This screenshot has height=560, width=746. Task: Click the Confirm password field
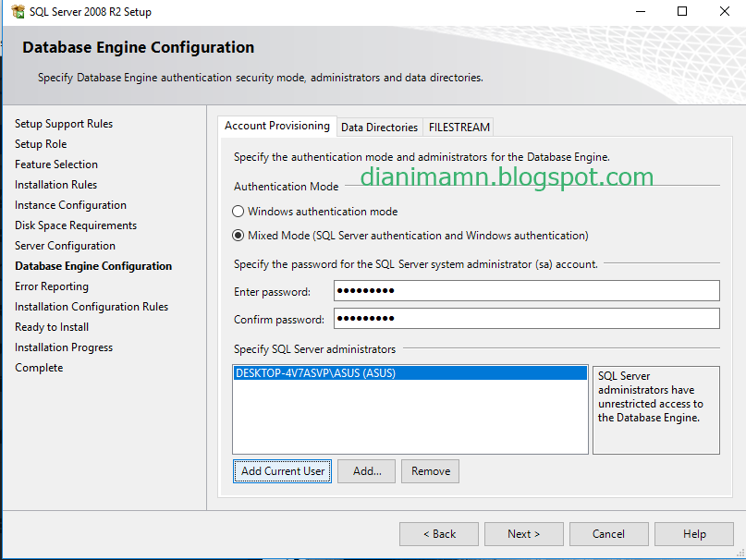[523, 318]
